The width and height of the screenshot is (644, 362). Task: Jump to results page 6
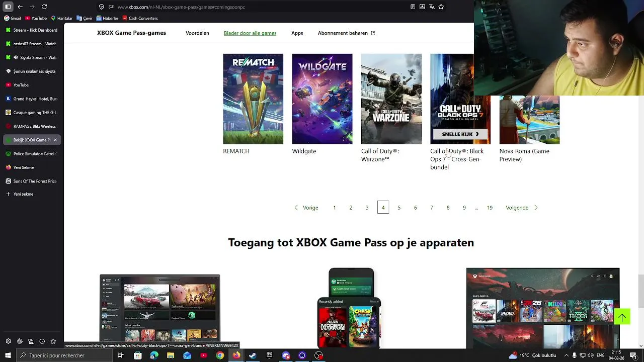415,208
